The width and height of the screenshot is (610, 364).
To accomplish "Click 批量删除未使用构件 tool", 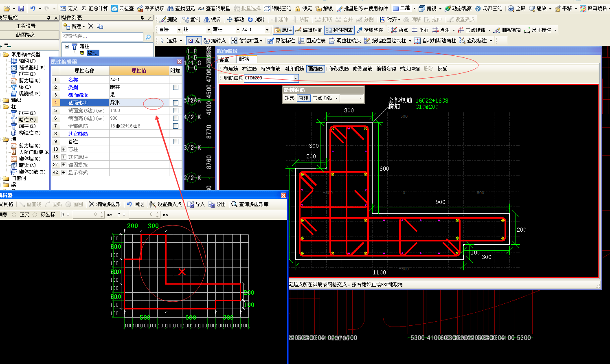I will (x=362, y=8).
